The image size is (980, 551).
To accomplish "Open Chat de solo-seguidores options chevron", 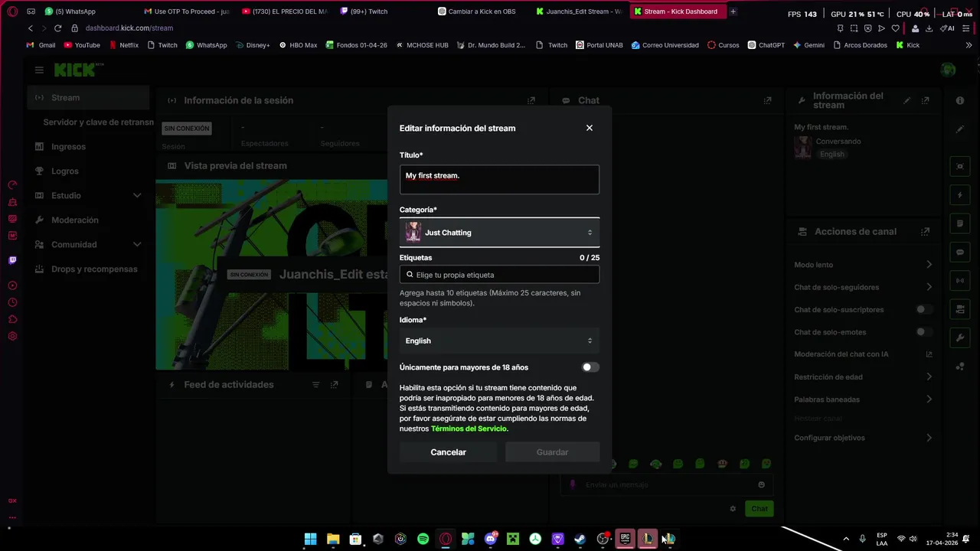I will coord(929,287).
